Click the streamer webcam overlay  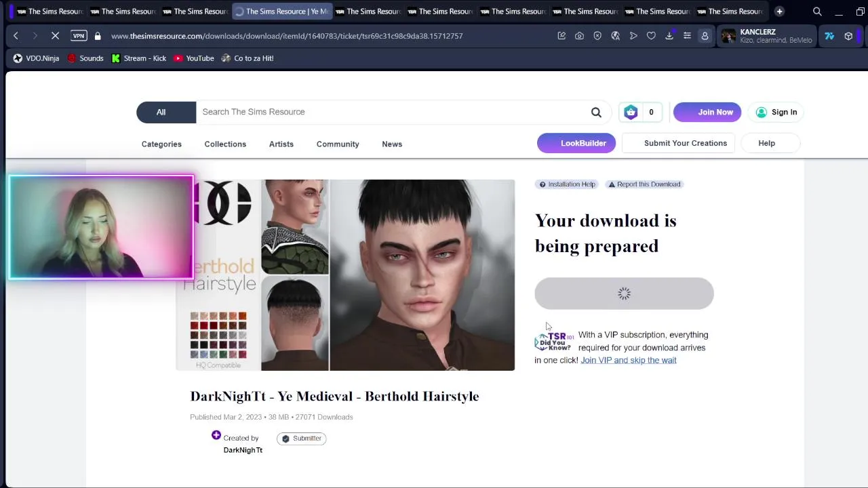click(102, 227)
